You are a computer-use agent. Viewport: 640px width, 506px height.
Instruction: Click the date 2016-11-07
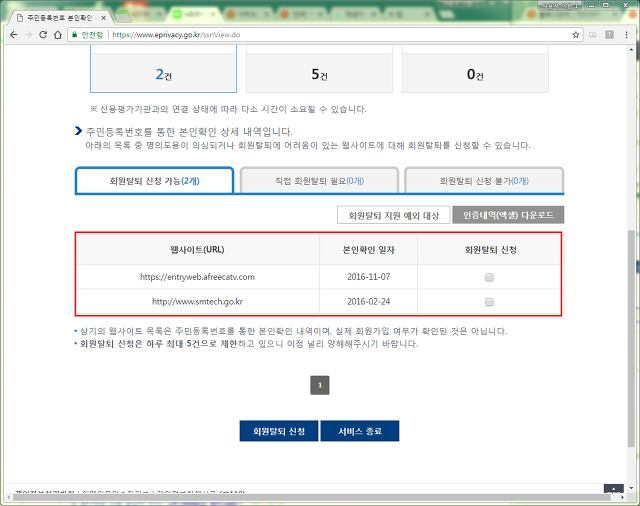pos(369,277)
